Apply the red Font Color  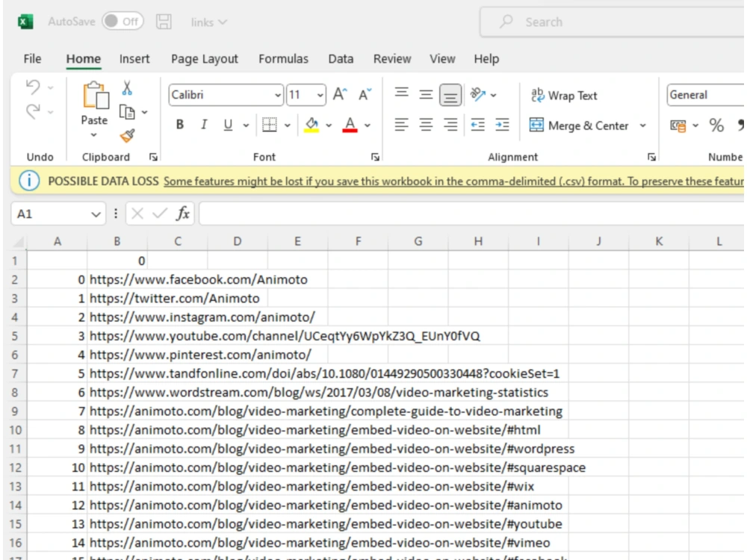click(x=350, y=125)
